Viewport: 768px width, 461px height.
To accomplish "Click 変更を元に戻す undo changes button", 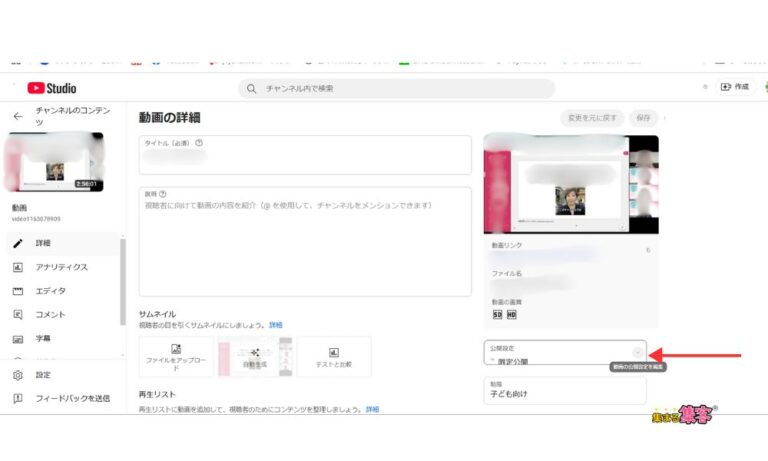I will (x=594, y=118).
